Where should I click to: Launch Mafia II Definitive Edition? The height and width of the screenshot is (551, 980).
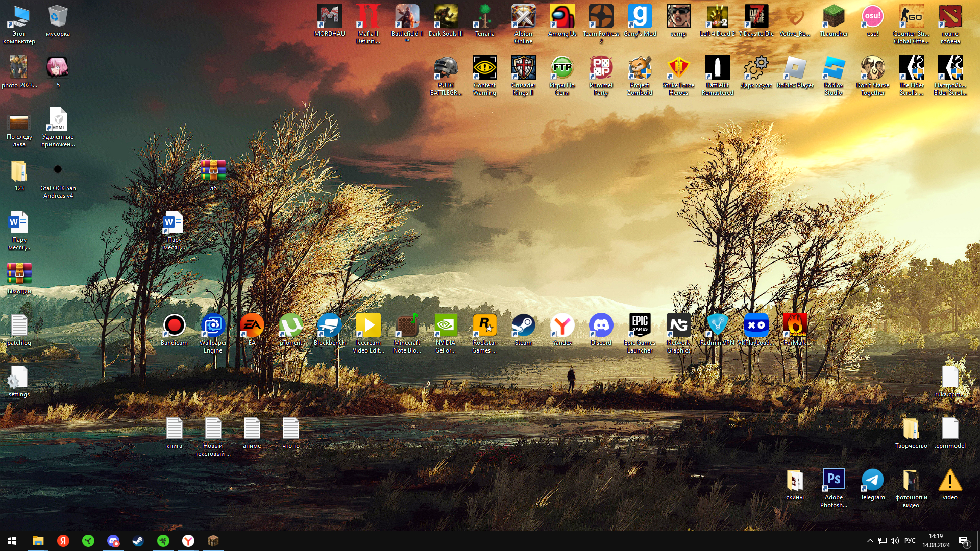coord(368,24)
